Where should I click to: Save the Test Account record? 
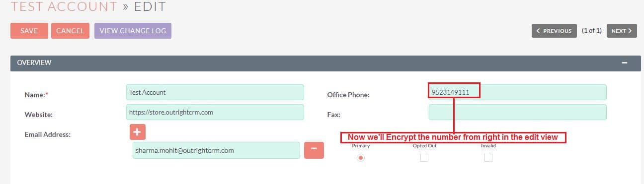coord(29,31)
